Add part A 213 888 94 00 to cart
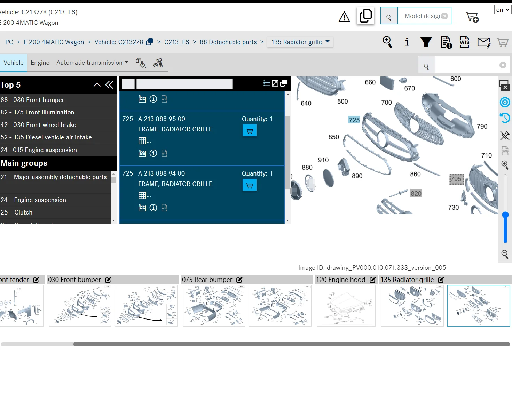 tap(250, 185)
